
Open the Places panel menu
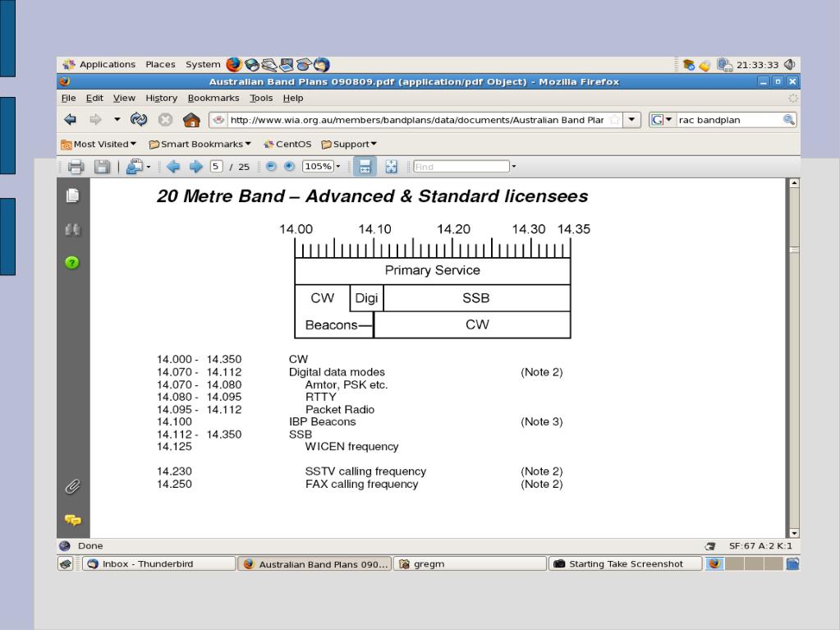[160, 64]
